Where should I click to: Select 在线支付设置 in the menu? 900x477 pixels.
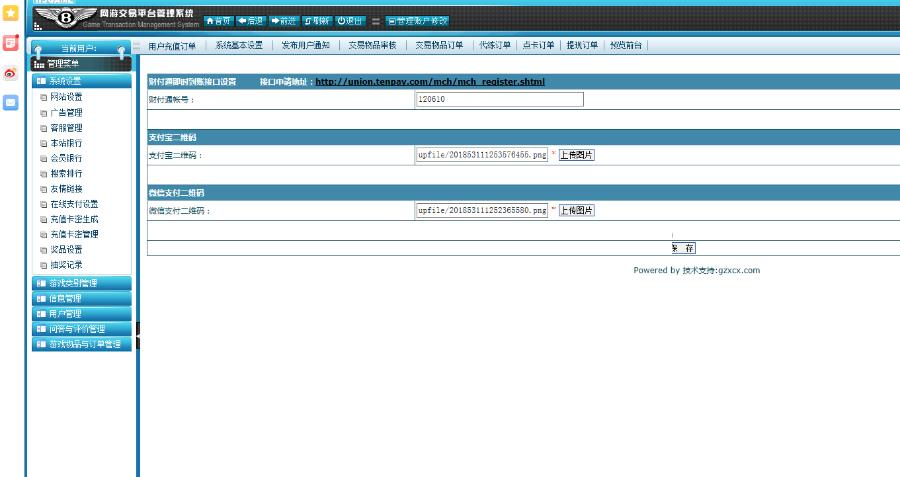74,204
